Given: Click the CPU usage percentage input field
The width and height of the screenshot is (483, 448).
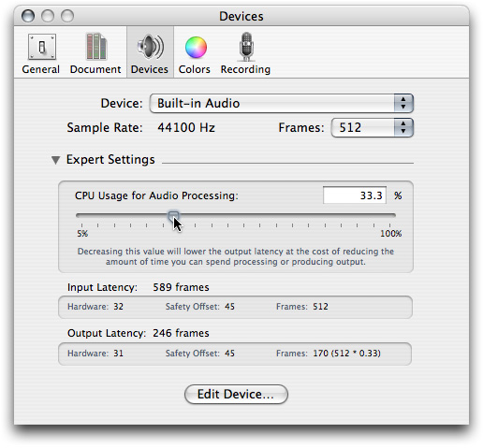Looking at the screenshot, I should [355, 195].
